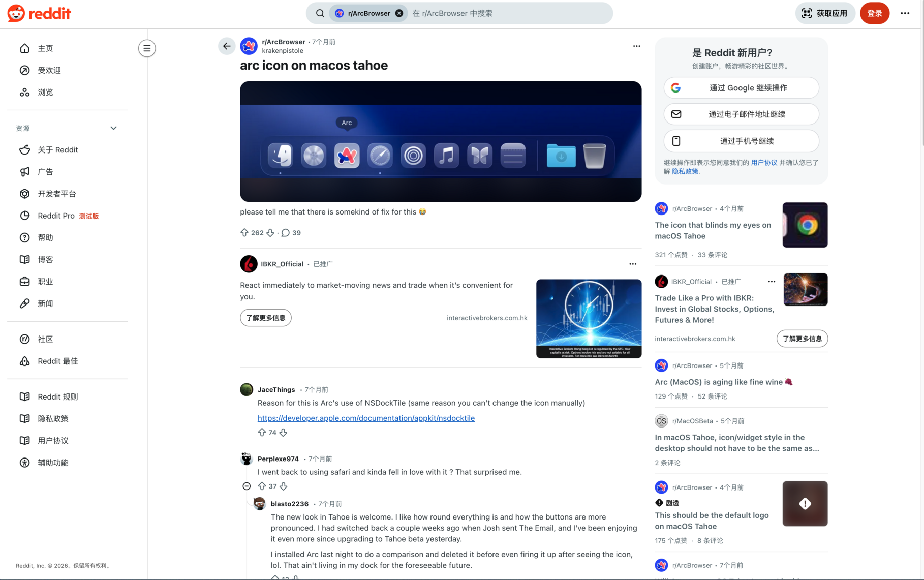Open 受欢迎 in the sidebar

point(49,70)
